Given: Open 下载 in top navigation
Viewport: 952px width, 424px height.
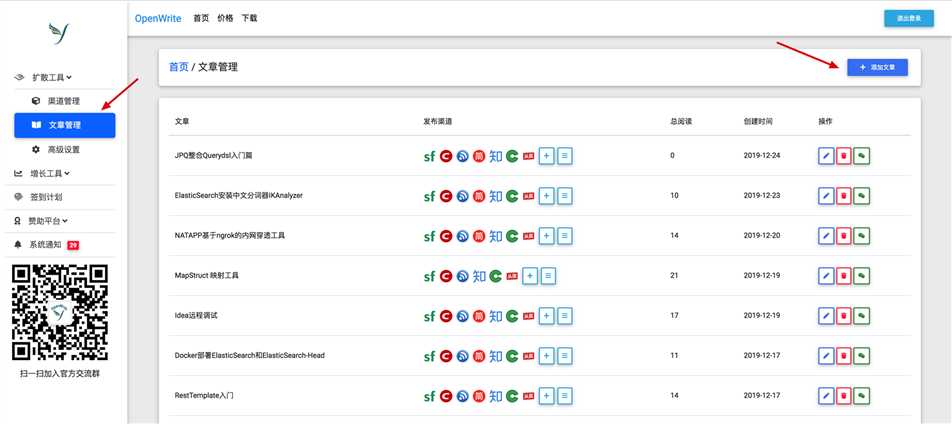Looking at the screenshot, I should pos(250,18).
